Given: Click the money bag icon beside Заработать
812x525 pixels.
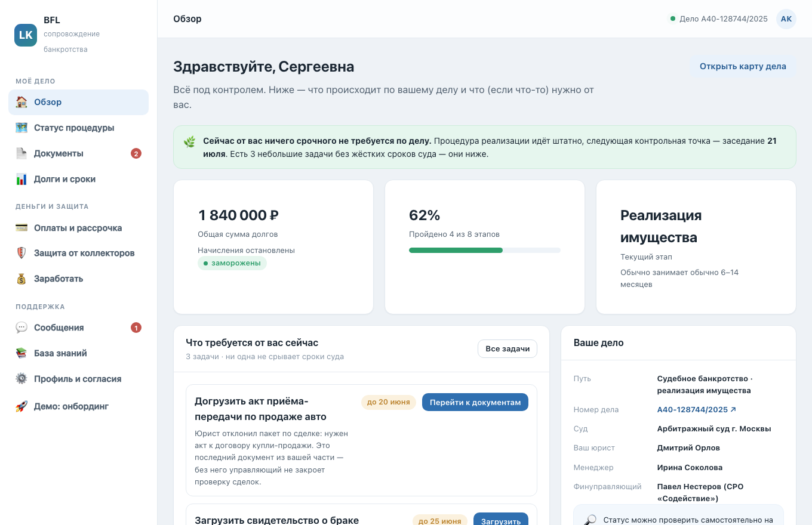Looking at the screenshot, I should point(21,279).
